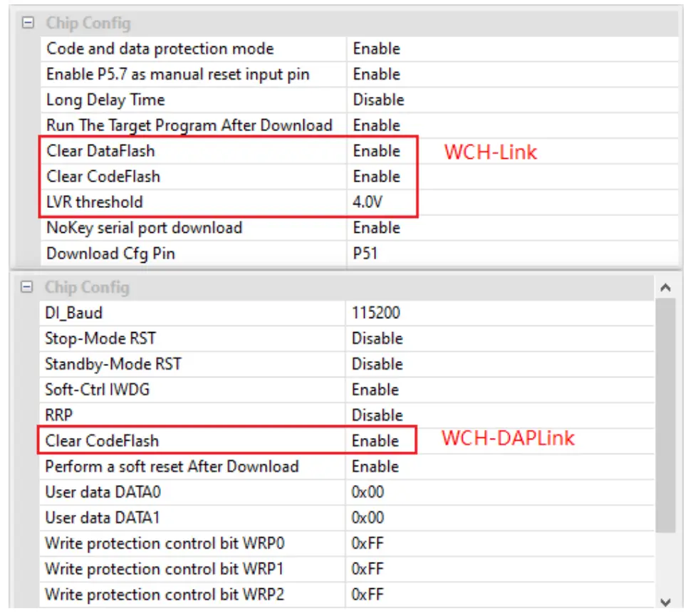Toggle NoKey serial port download
Image resolution: width=688 pixels, height=616 pixels.
point(385,228)
